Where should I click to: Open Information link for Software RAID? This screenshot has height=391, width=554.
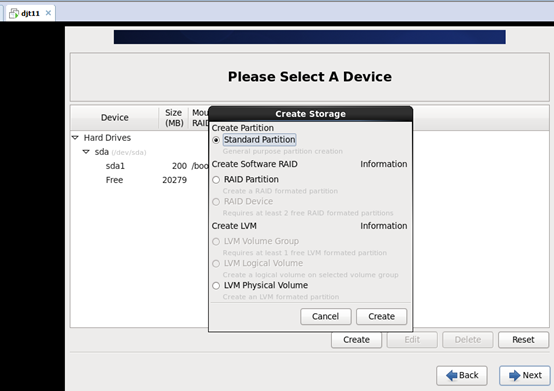(384, 164)
